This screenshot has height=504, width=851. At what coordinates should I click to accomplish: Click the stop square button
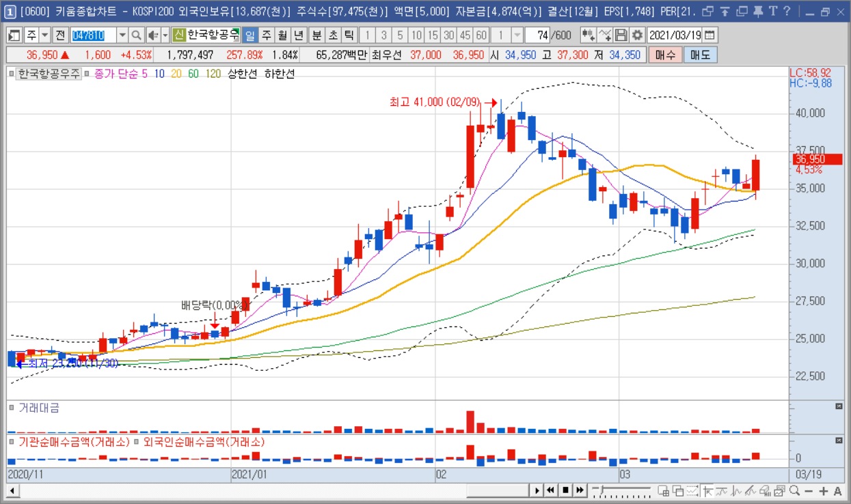565,490
